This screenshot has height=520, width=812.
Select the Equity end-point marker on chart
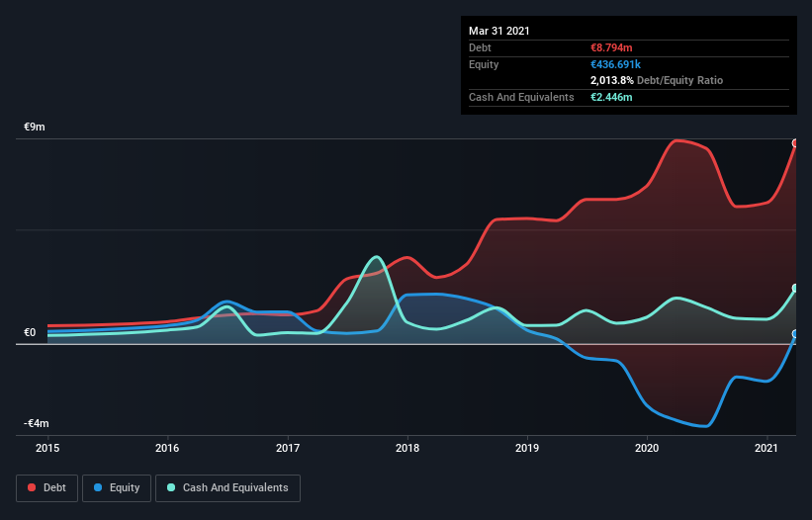tap(795, 334)
